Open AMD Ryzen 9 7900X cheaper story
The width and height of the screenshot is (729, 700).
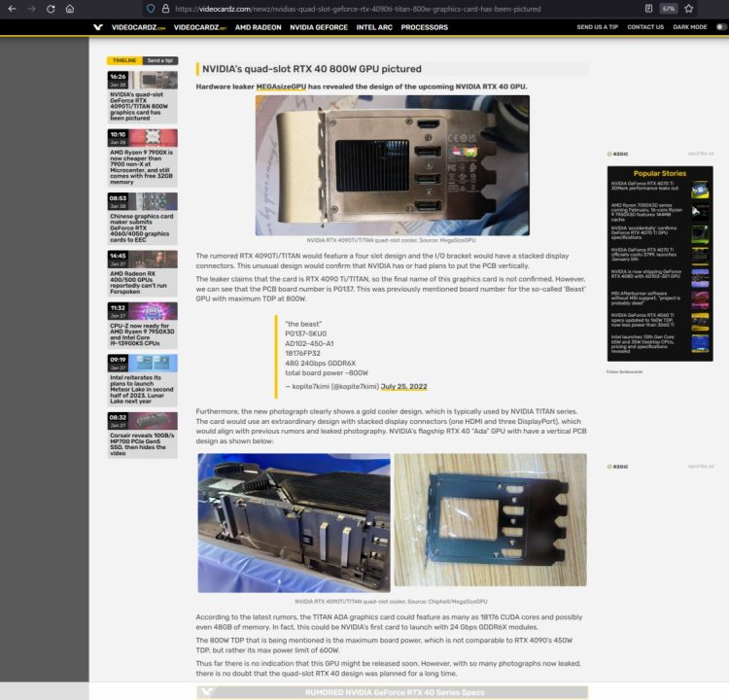[x=141, y=167]
